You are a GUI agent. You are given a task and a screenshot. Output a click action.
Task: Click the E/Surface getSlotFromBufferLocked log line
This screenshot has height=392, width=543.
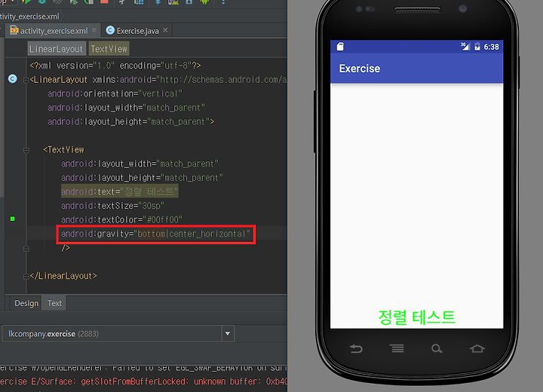tap(143, 381)
